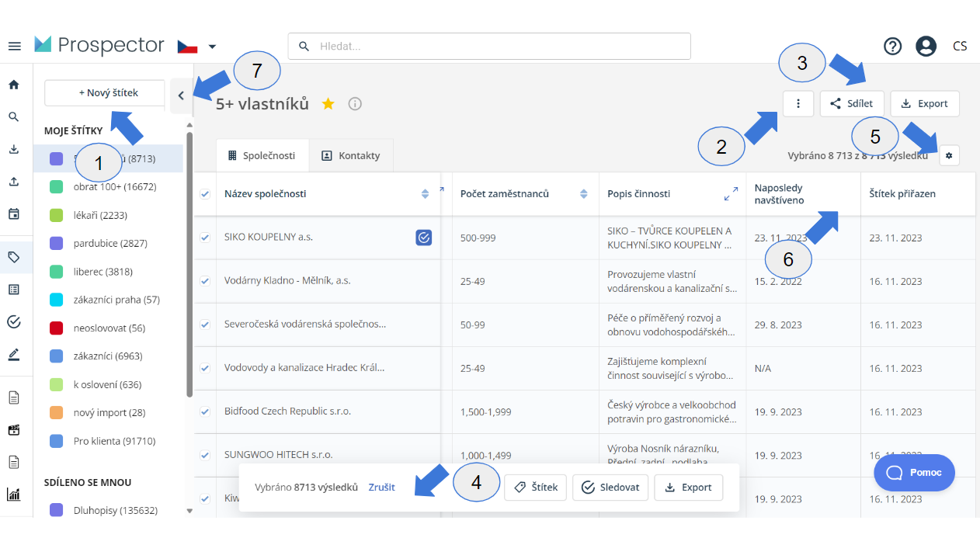Viewport: 980px width, 545px height.
Task: Click the Sdílet share button
Action: coord(852,103)
